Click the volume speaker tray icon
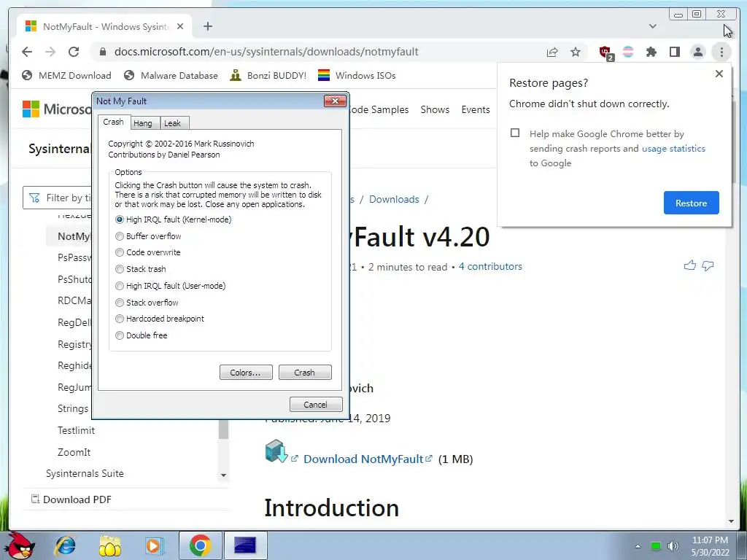Image resolution: width=747 pixels, height=560 pixels. point(673,546)
